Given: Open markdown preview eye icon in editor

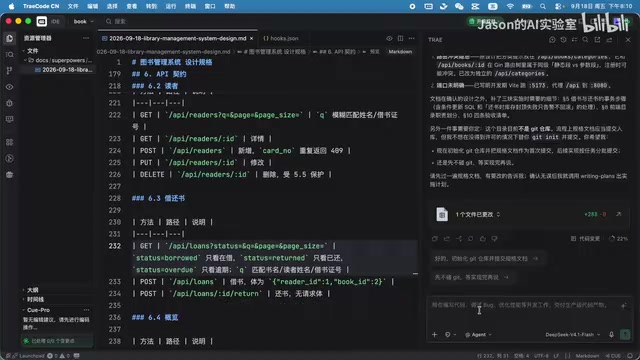Looking at the screenshot, I should coord(389,38).
